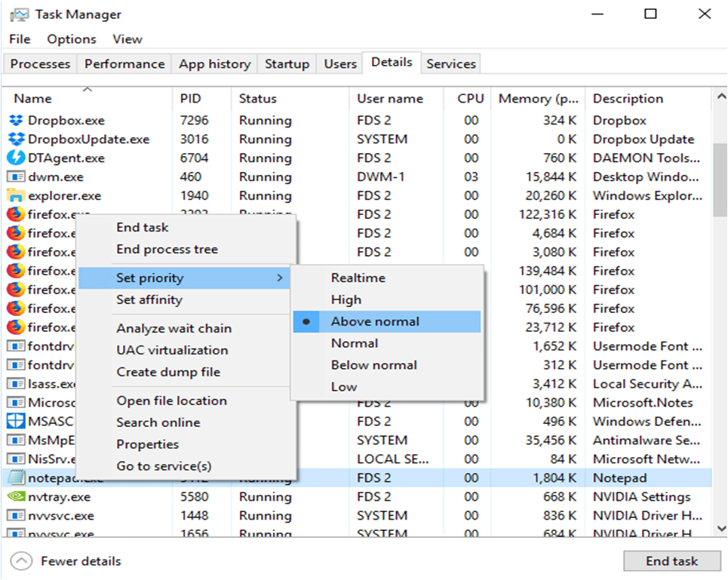Click the Fewer details link
728x580 pixels.
point(81,561)
